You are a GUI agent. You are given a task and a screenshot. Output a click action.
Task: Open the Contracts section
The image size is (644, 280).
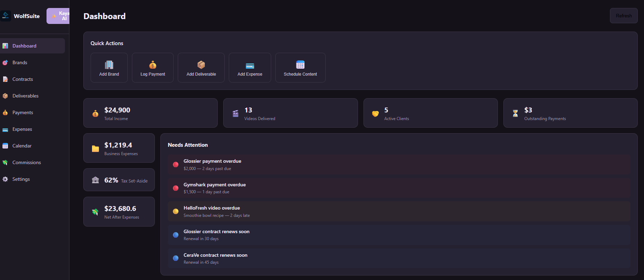pos(32,79)
